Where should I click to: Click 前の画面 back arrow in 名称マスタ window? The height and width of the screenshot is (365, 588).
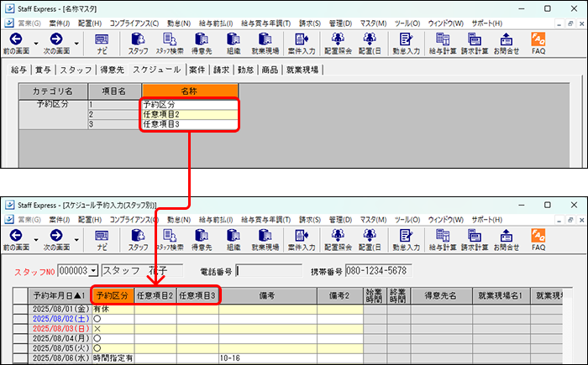click(16, 39)
